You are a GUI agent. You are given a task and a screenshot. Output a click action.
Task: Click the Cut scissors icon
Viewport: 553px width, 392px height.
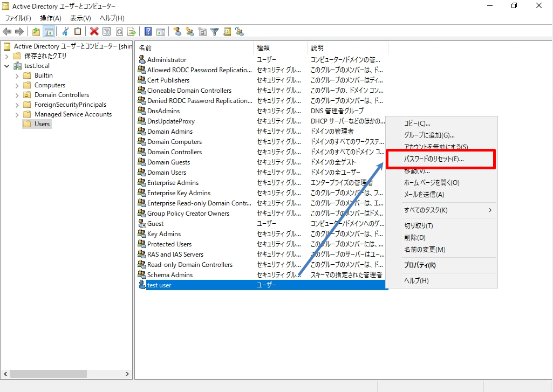pos(65,32)
